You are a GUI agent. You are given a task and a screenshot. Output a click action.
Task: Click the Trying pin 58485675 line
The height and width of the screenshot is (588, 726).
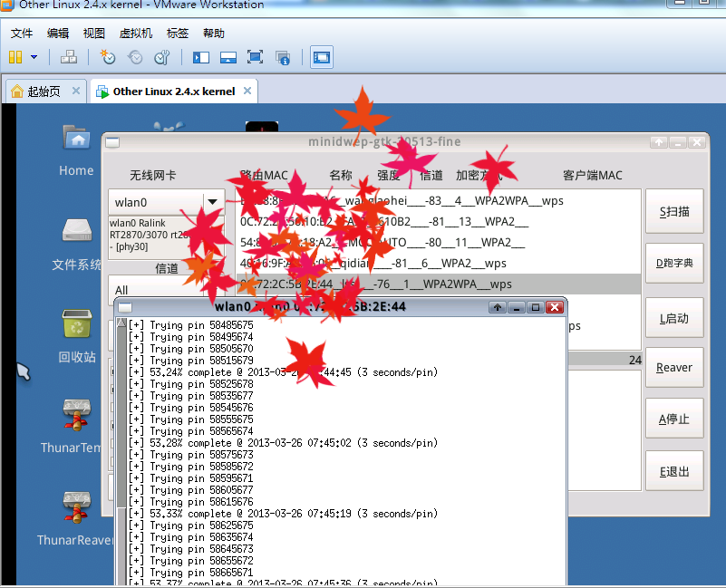(x=190, y=325)
